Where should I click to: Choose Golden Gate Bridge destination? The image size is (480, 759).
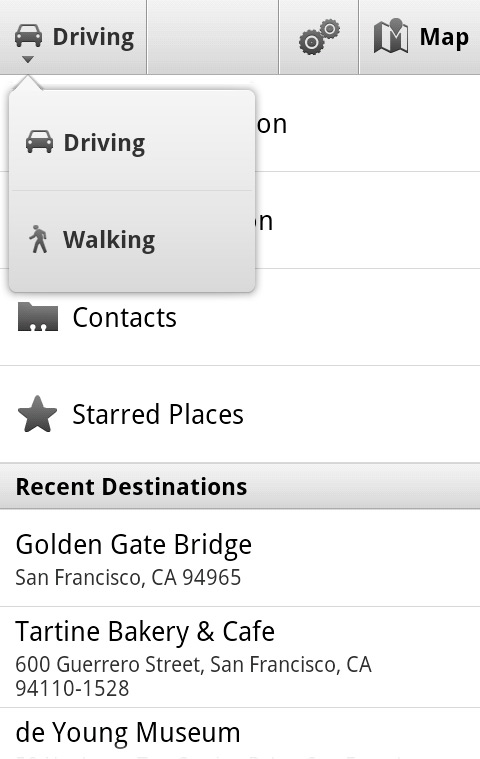pyautogui.click(x=240, y=558)
